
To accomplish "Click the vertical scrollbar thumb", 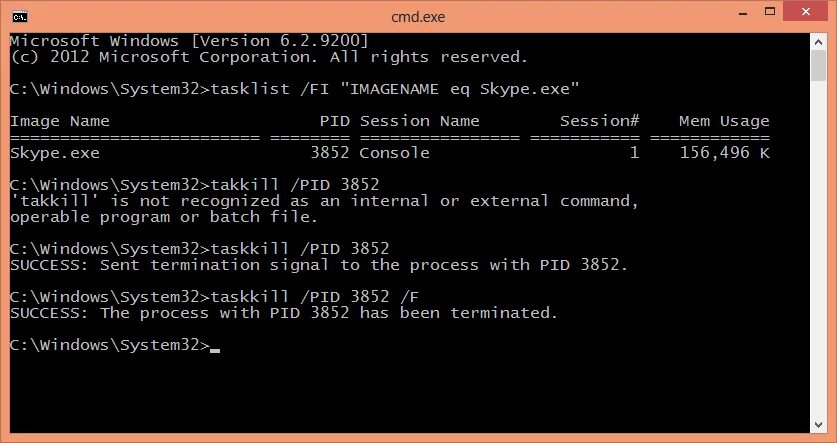I will (818, 66).
